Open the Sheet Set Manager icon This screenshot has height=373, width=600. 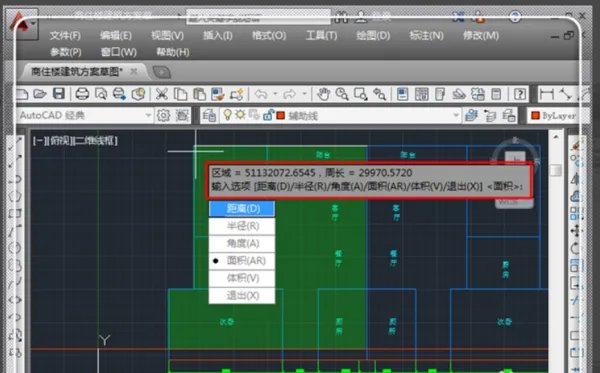click(459, 94)
